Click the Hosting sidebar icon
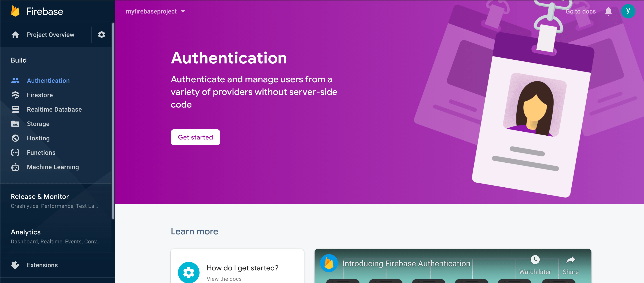The image size is (644, 283). (15, 138)
